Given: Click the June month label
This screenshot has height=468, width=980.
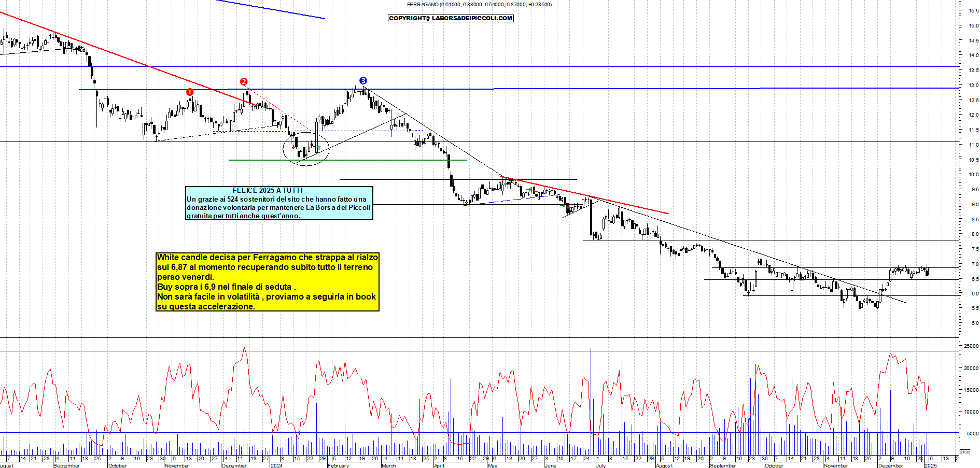Looking at the screenshot, I should tap(550, 465).
